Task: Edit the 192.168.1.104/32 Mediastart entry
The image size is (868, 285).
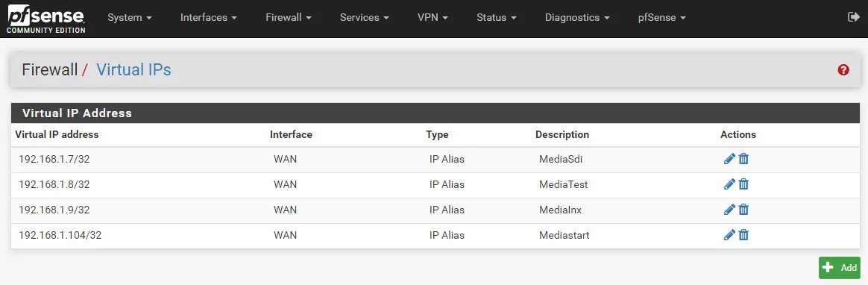Action: point(729,235)
